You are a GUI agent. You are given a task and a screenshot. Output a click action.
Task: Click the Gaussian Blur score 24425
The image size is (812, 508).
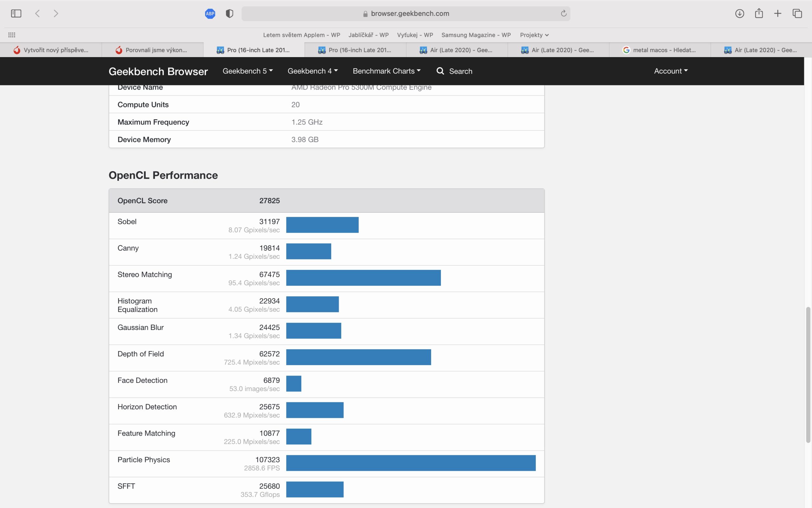point(269,327)
